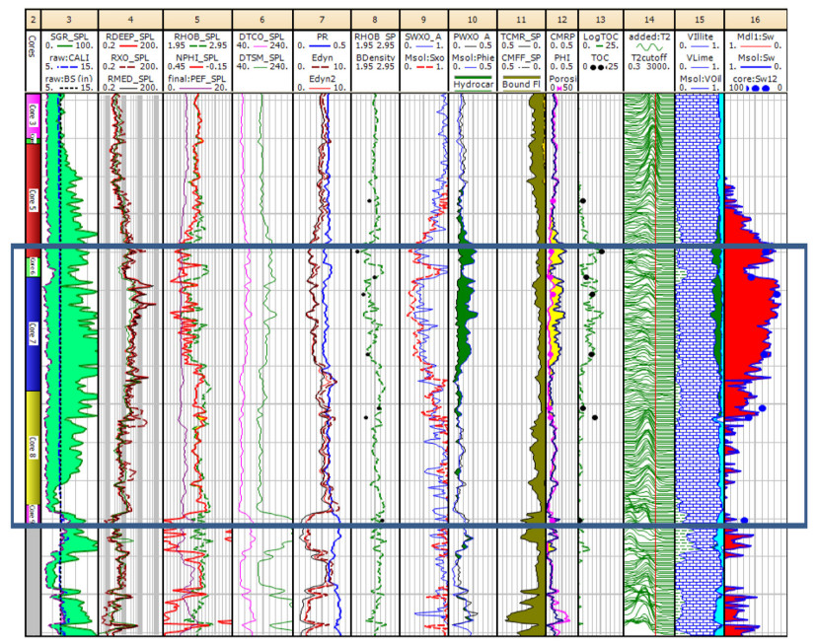Select track 10 header
The height and width of the screenshot is (644, 818).
[x=472, y=19]
